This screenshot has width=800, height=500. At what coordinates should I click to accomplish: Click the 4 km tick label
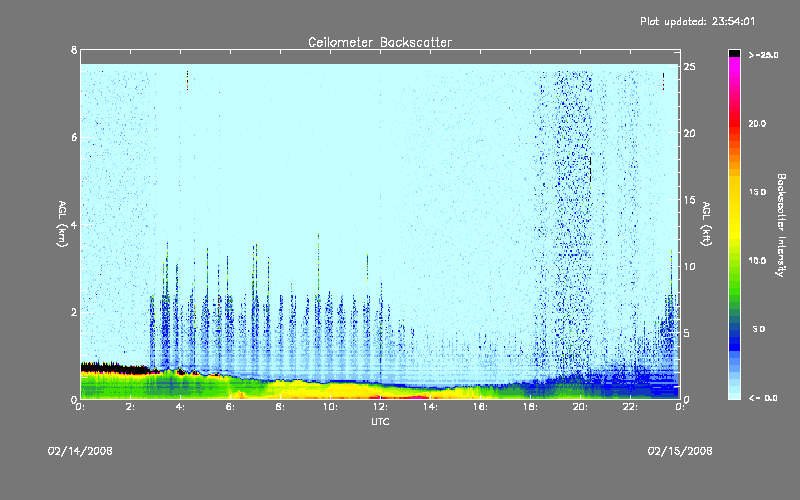coord(74,224)
